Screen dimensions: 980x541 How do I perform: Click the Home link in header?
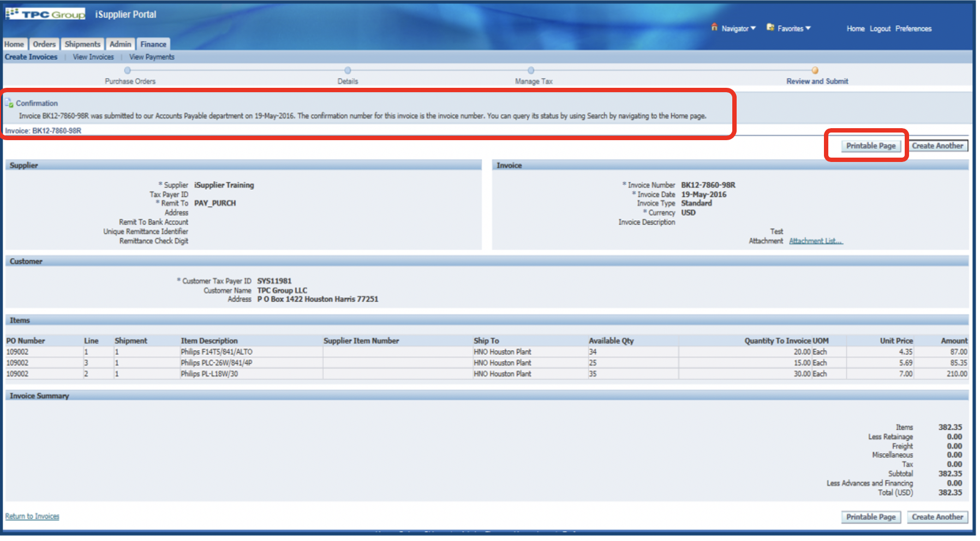tap(856, 28)
